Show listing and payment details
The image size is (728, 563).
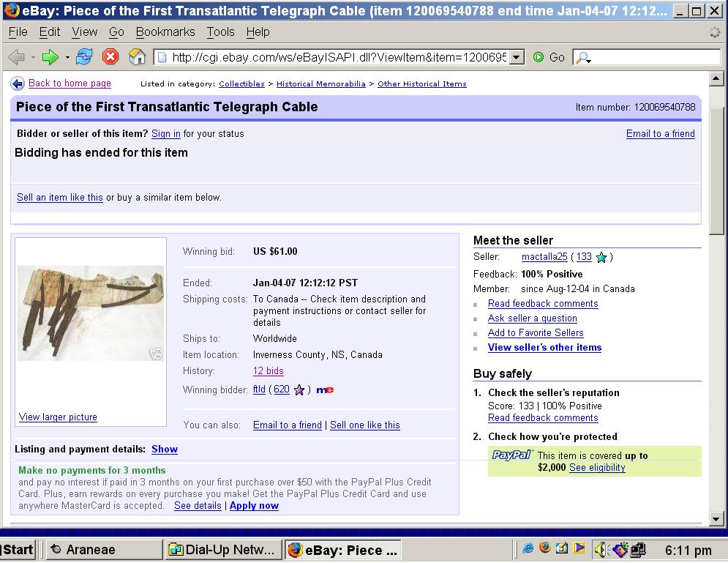click(165, 450)
